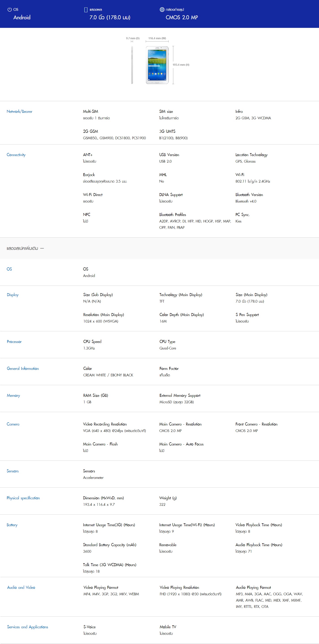Click the 'Multi-SIM' spec label
Image resolution: width=319 pixels, height=644 pixels.
pos(91,111)
